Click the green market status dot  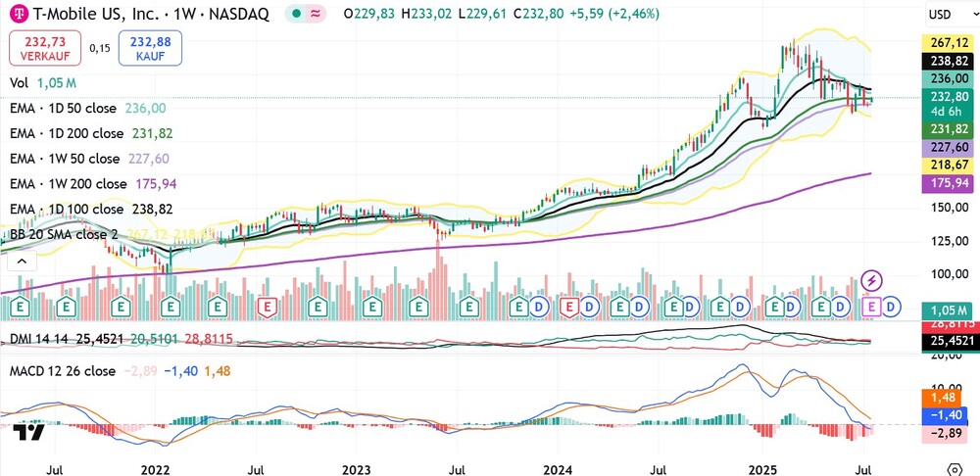296,14
